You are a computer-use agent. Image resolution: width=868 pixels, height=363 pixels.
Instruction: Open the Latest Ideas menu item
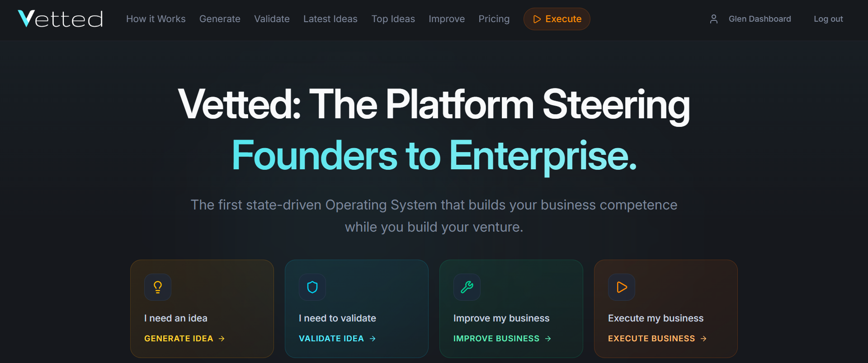pyautogui.click(x=330, y=19)
